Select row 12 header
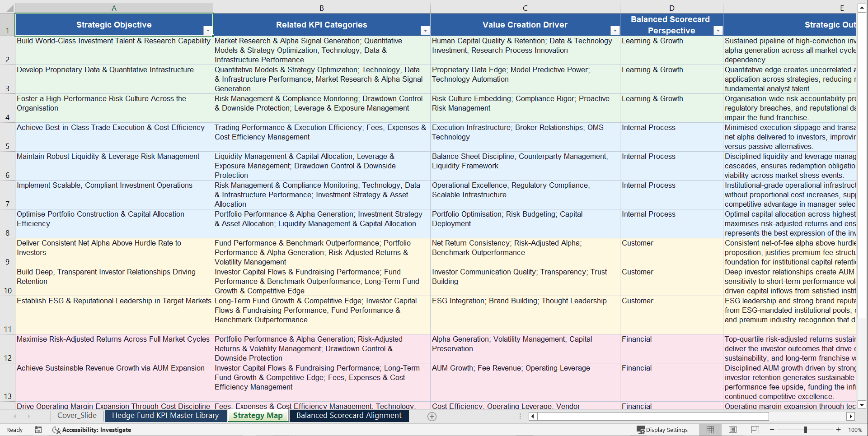The height and width of the screenshot is (436, 868). 8,349
